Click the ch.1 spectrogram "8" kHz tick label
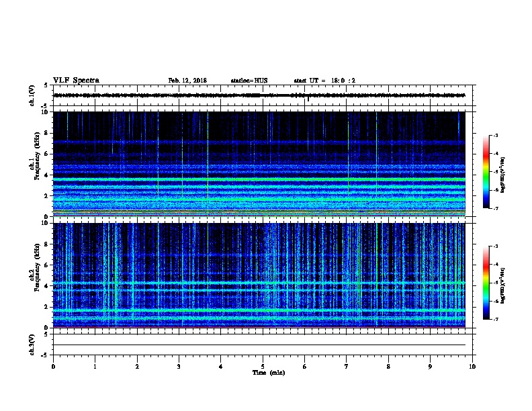Screen dimensions: 532x411 (47, 133)
